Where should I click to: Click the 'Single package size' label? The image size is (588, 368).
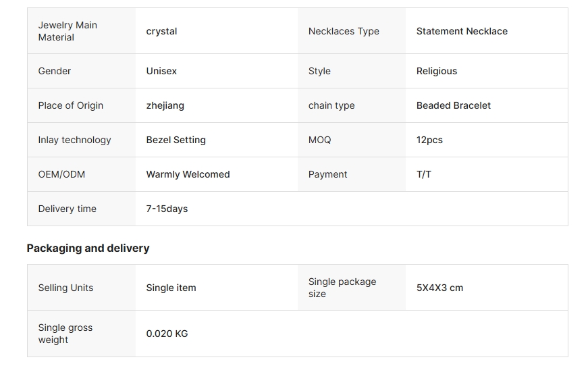pyautogui.click(x=342, y=288)
